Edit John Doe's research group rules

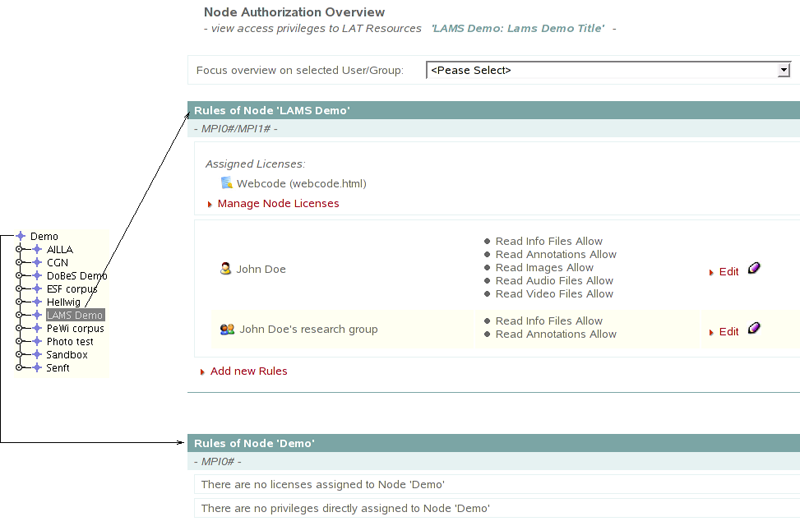728,332
